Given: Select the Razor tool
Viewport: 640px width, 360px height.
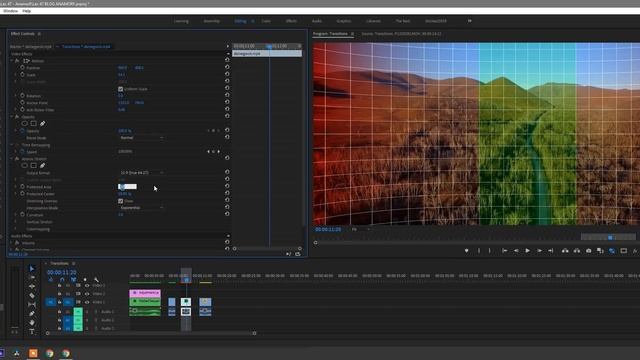Looking at the screenshot, I should [x=32, y=296].
